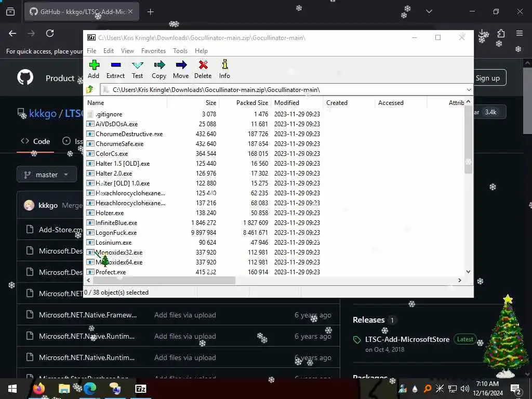
Task: Open a new browser tab with plus
Action: [x=150, y=12]
